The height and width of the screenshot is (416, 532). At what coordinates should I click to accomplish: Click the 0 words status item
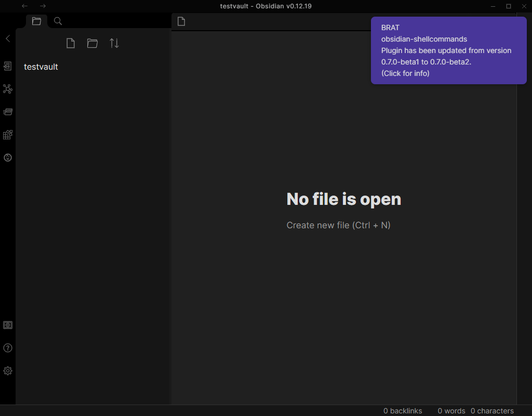[451, 411]
